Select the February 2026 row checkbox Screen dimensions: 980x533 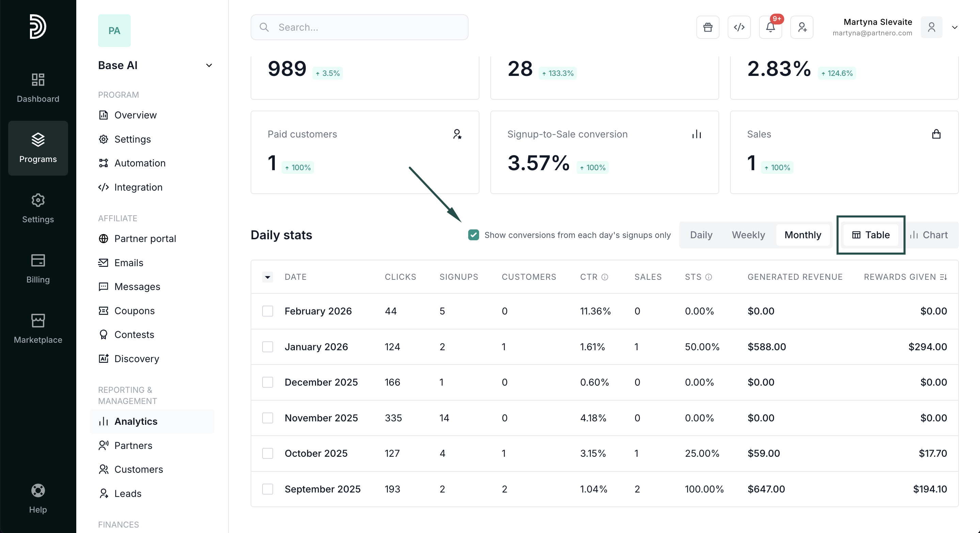(x=267, y=311)
